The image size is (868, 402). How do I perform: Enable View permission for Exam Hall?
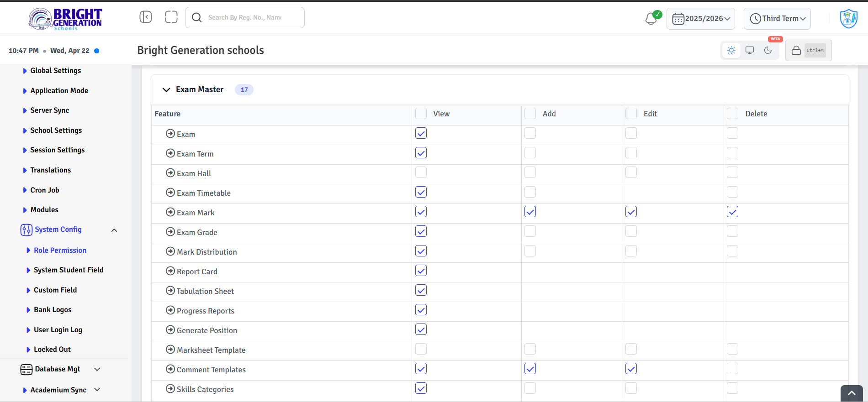[x=421, y=172]
